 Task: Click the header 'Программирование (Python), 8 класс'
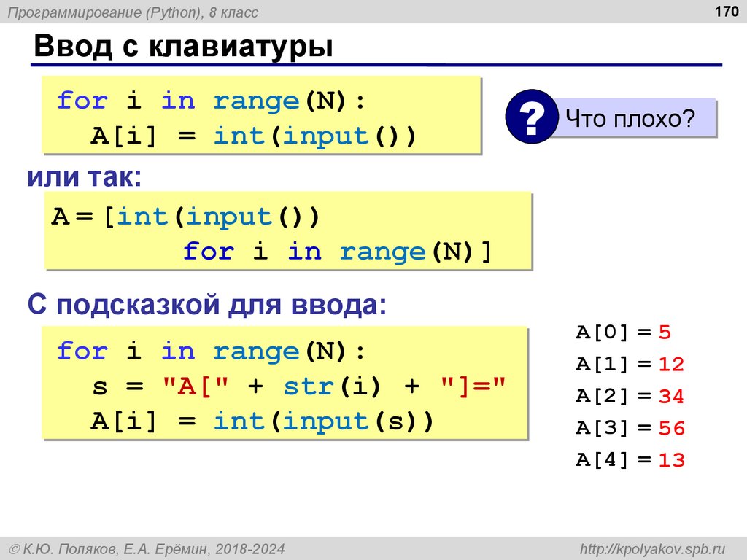click(x=133, y=12)
